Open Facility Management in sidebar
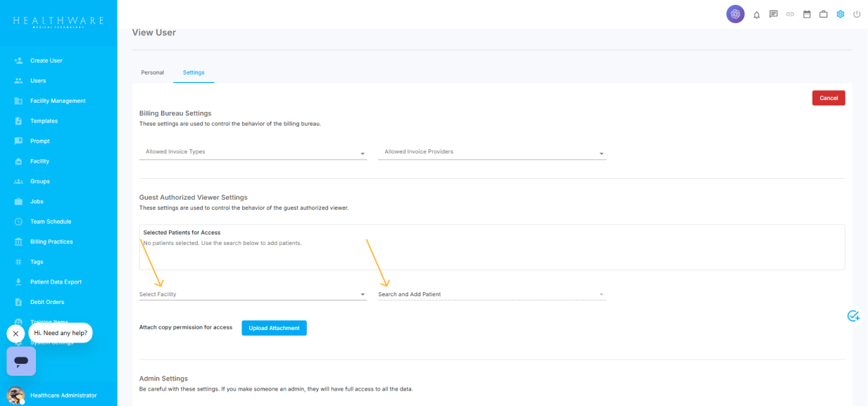Viewport: 868px width, 406px height. point(58,101)
